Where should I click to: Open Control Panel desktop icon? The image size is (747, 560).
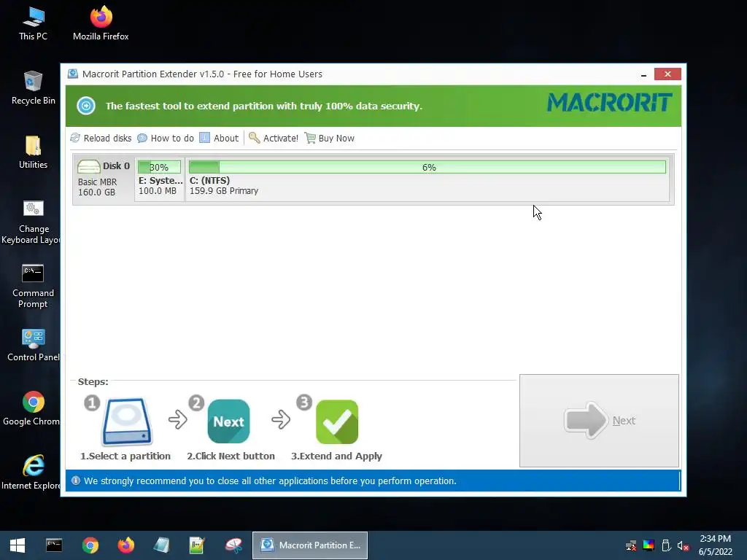(34, 345)
